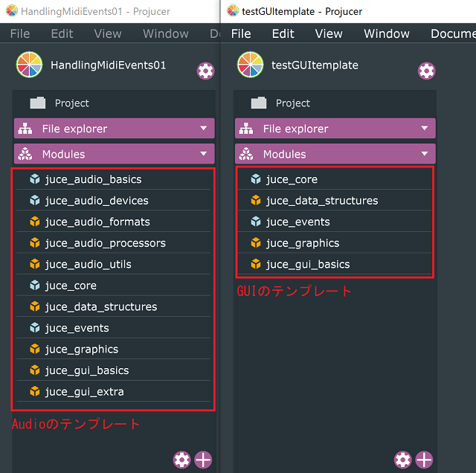The height and width of the screenshot is (473, 476).
Task: Open View menu in HandlingMidiEvents01 window
Action: 108,33
